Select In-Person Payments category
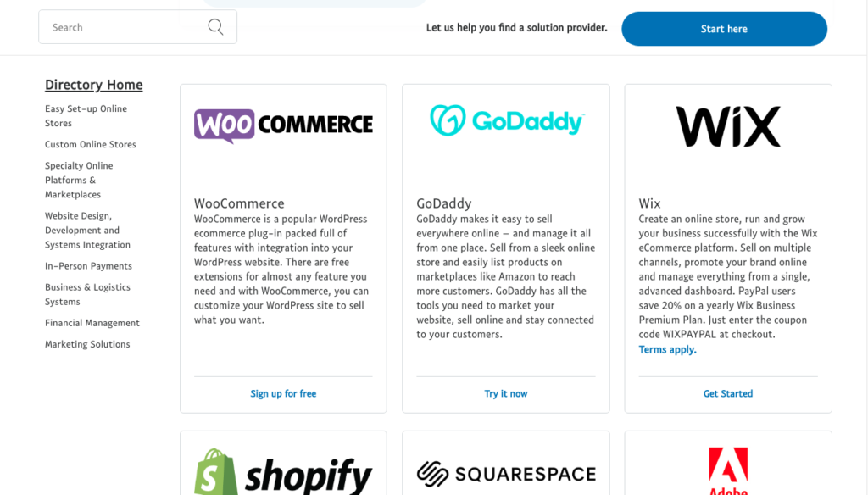The image size is (868, 495). (88, 266)
